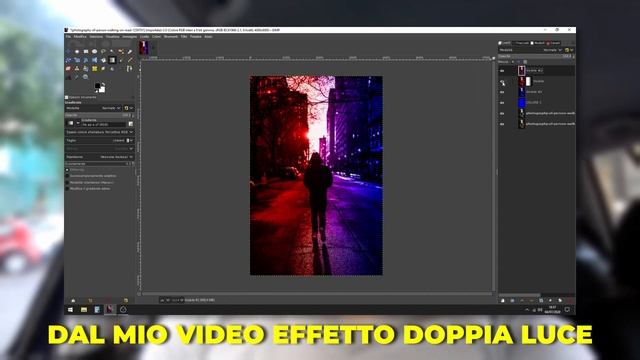640x360 pixels.
Task: Open the Forma Lineare shape dropdown
Action: [100, 140]
